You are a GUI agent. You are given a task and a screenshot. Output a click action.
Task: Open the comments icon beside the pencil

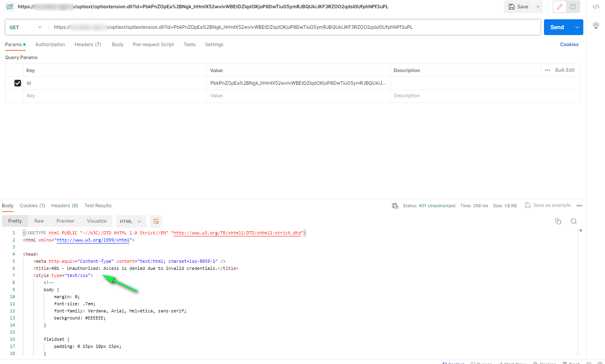(572, 7)
